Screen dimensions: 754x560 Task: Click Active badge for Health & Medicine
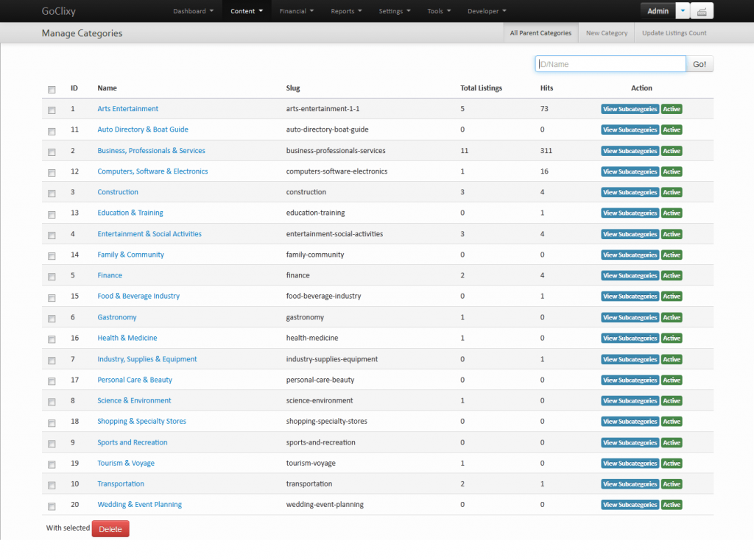coord(672,339)
